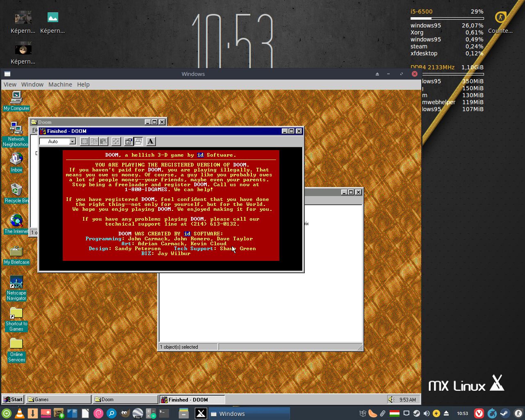Click the magnifier search panel icon
The width and height of the screenshot is (525, 420).
(112, 413)
